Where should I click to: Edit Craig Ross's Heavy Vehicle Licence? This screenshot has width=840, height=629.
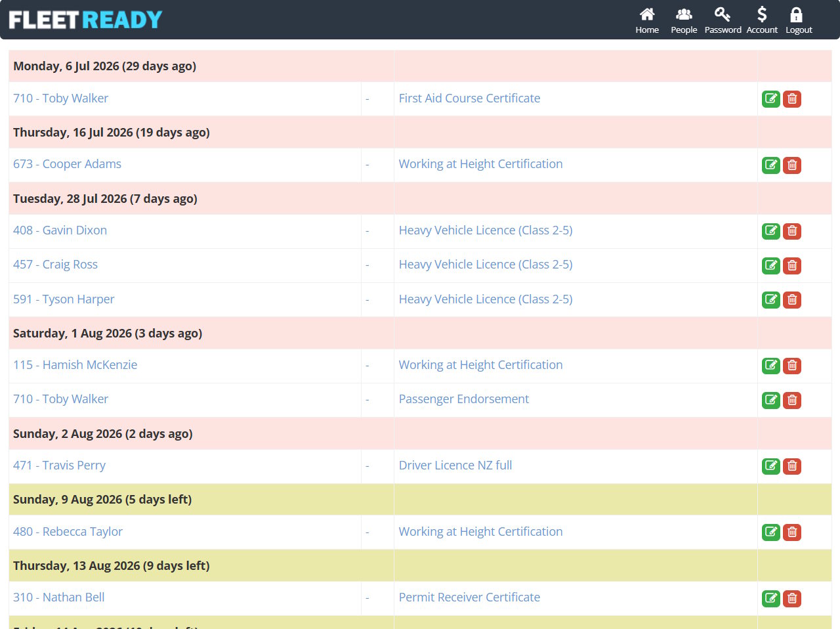pos(771,265)
